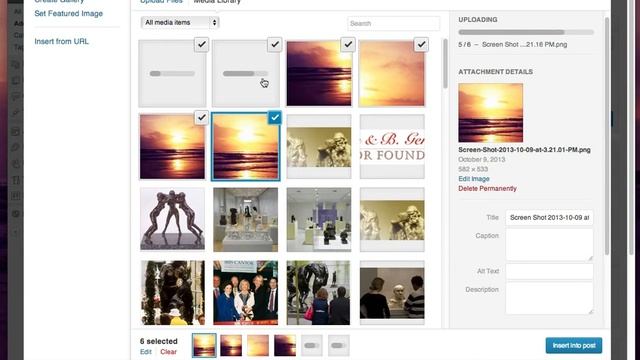Uncheck the pale orange sky thumbnail's checkmark

pyautogui.click(x=421, y=44)
